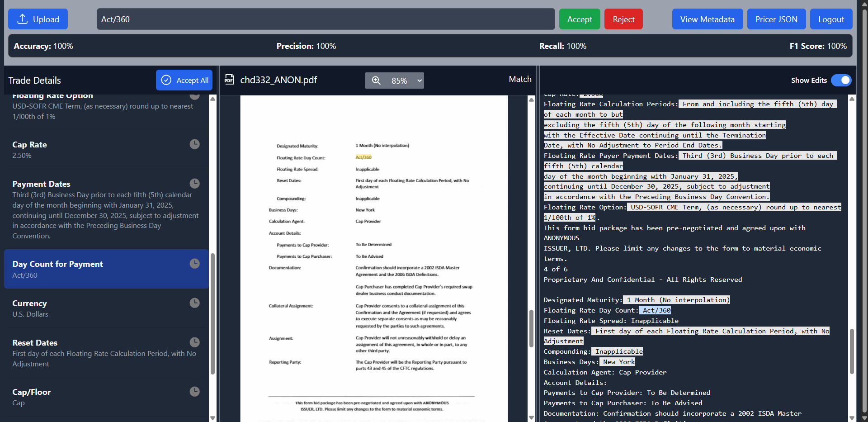Click the Accept All checkmark icon
The height and width of the screenshot is (422, 868).
166,80
